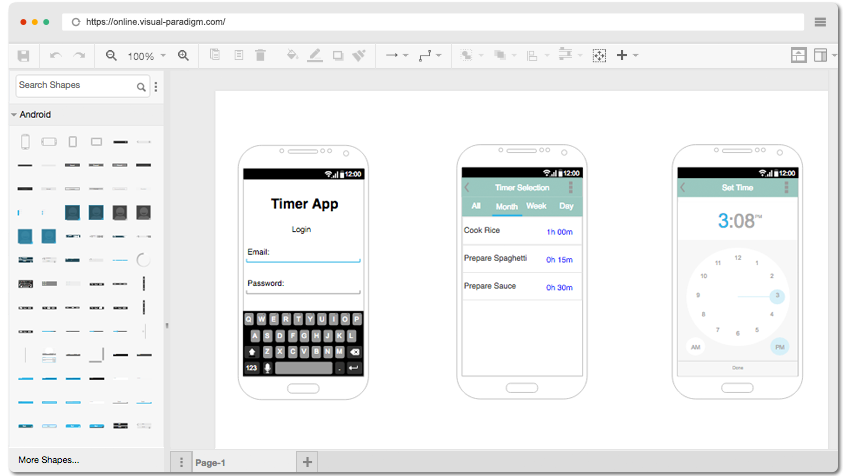Select the landscape phone shape in Android palette
848x476 pixels.
[x=49, y=142]
